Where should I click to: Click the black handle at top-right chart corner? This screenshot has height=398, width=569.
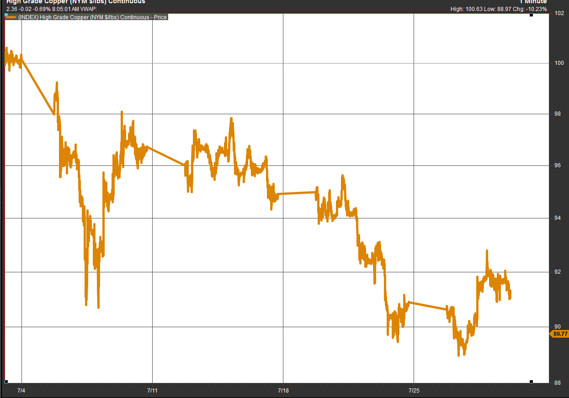click(531, 15)
